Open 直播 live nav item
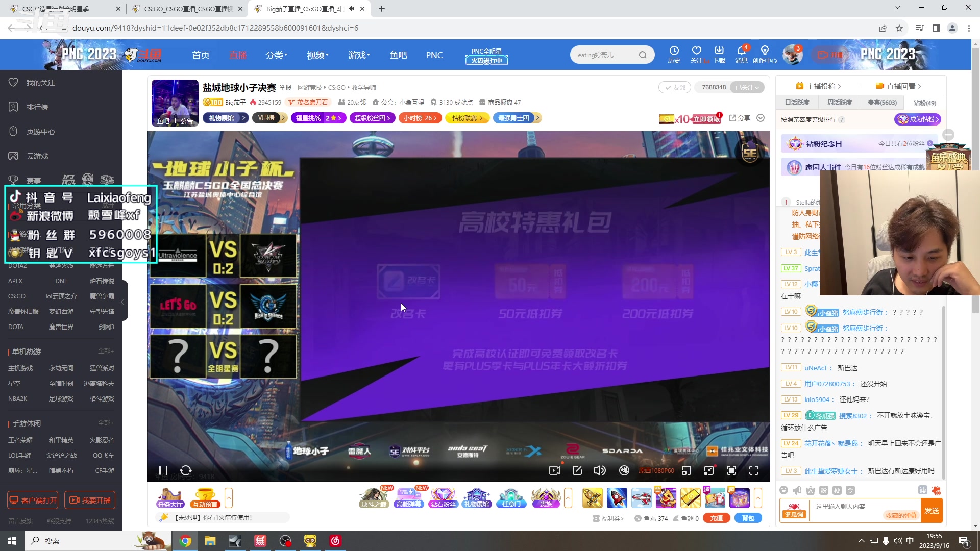980x551 pixels. coord(238,55)
